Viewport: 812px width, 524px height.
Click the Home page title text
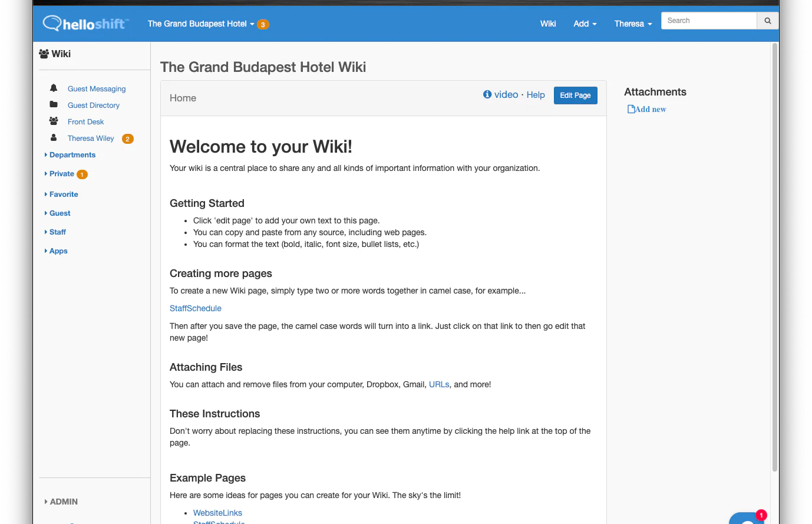pos(183,98)
